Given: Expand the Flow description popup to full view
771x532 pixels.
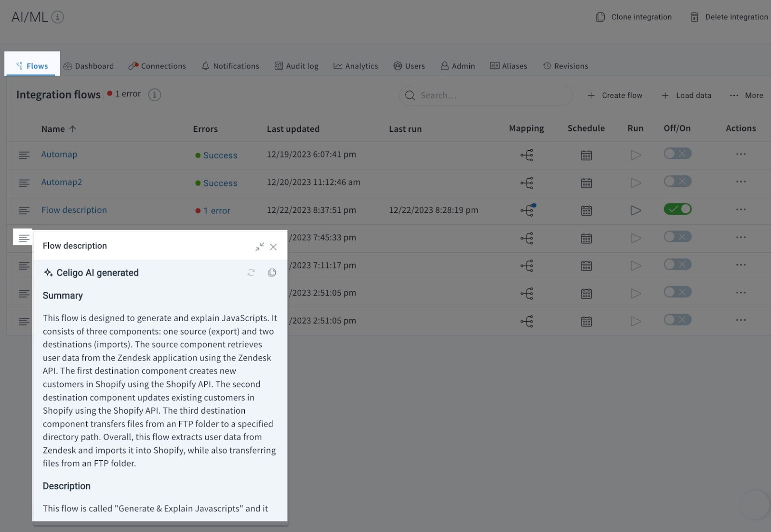Looking at the screenshot, I should coord(260,247).
